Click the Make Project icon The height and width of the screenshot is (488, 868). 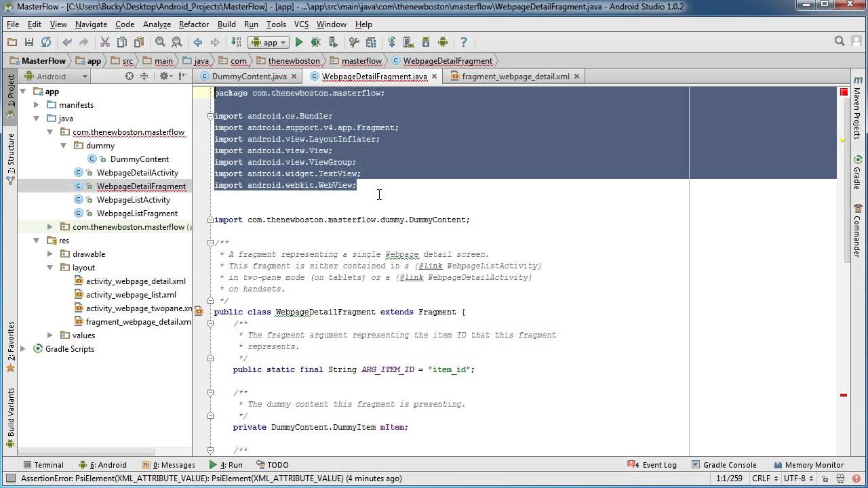click(236, 42)
